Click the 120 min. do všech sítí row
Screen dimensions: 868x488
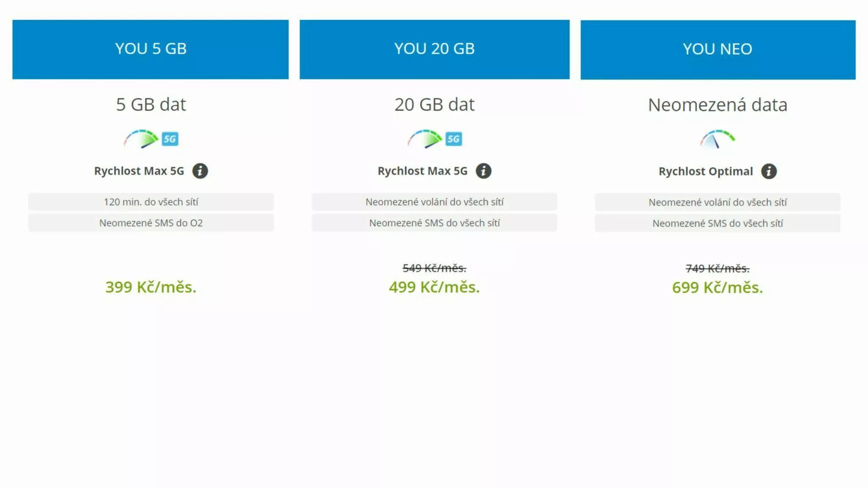coord(150,202)
